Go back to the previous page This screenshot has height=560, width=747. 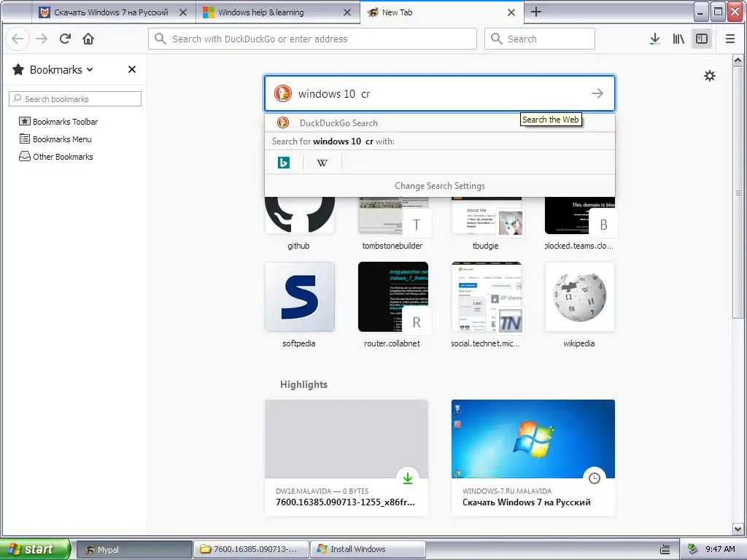18,39
